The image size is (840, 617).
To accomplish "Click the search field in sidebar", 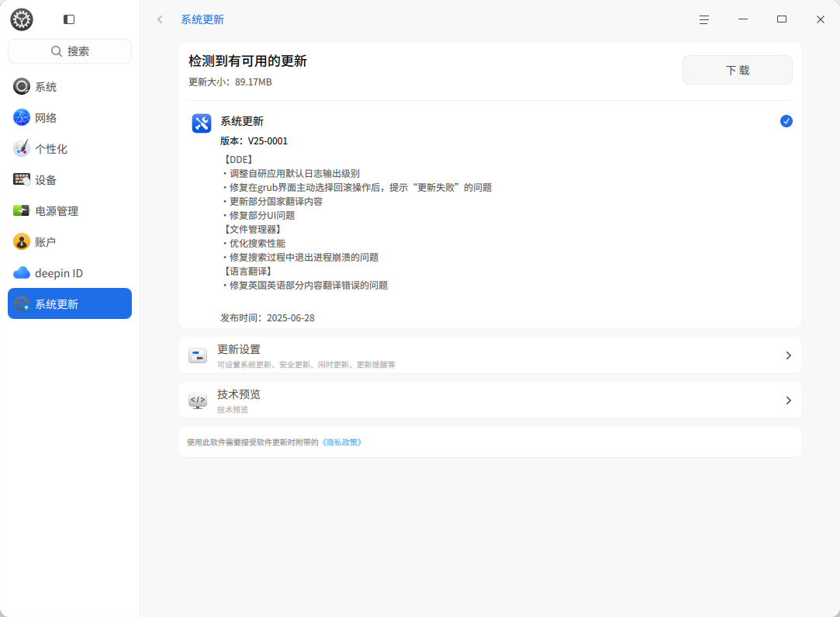I will (70, 51).
